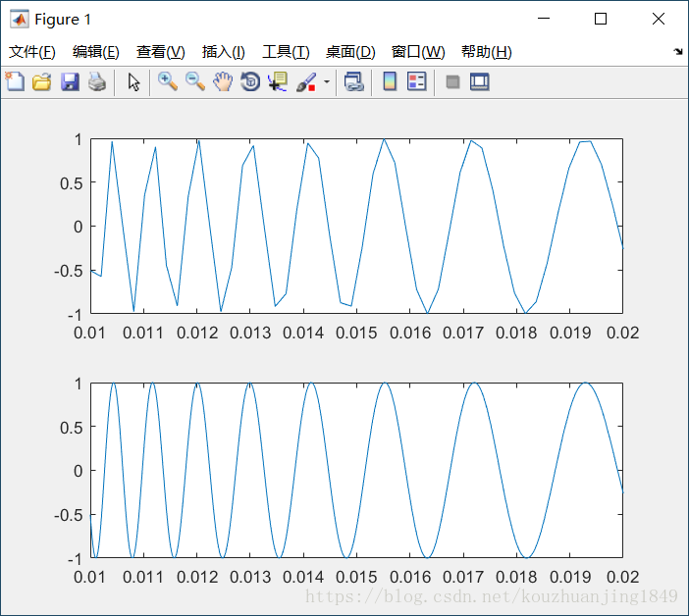Click the Hide Plot Tools icon

tap(452, 82)
